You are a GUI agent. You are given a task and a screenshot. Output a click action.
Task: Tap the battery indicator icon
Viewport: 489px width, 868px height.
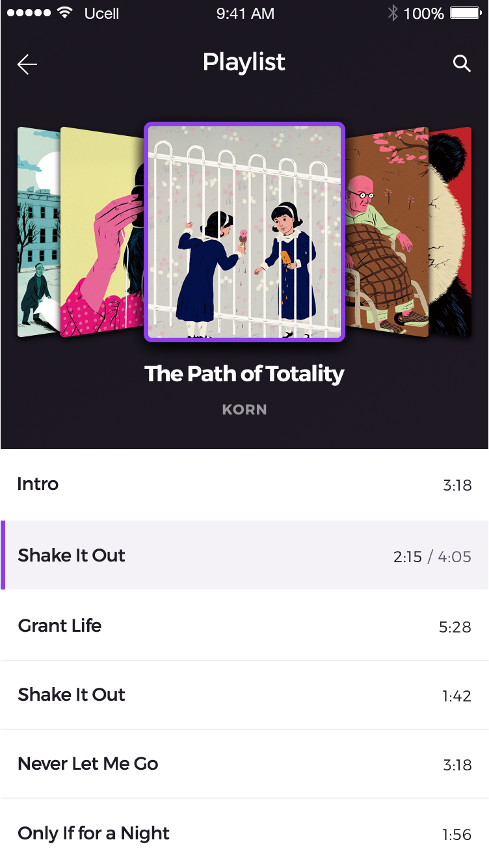[465, 13]
